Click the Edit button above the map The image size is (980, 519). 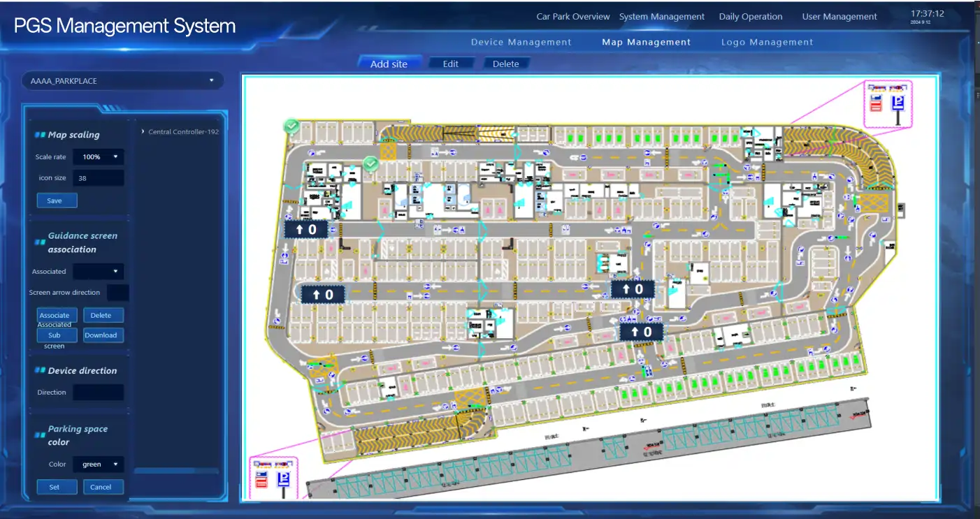451,64
